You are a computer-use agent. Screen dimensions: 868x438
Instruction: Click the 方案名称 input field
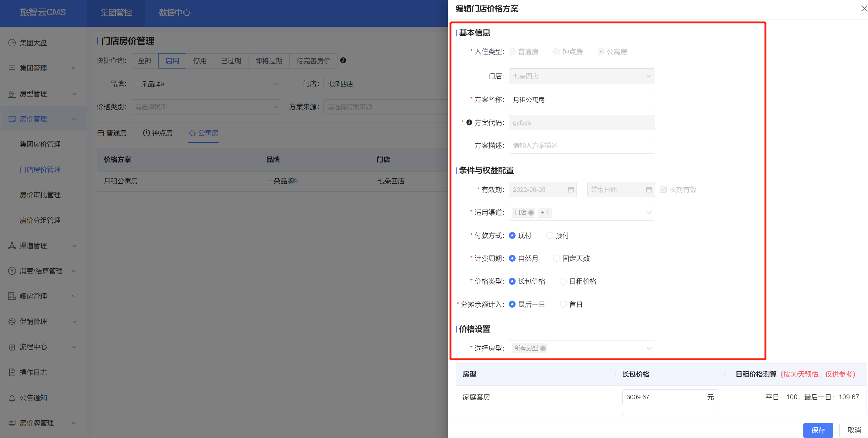(x=582, y=99)
